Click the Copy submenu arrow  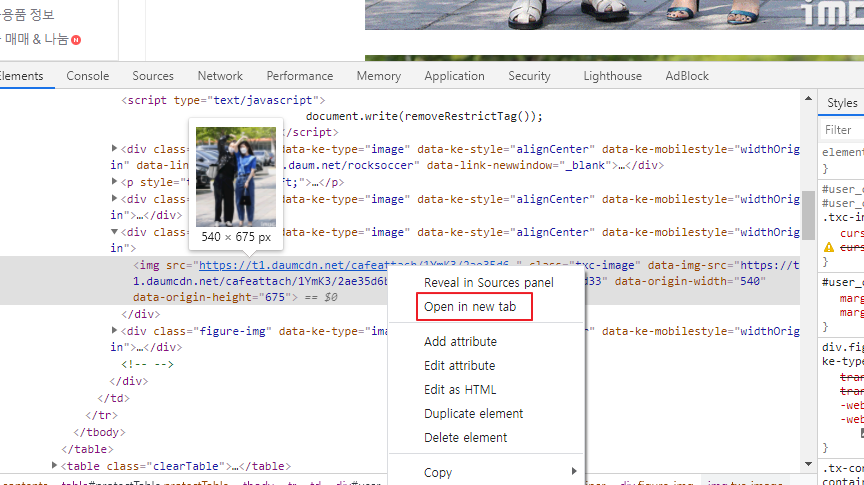(574, 471)
